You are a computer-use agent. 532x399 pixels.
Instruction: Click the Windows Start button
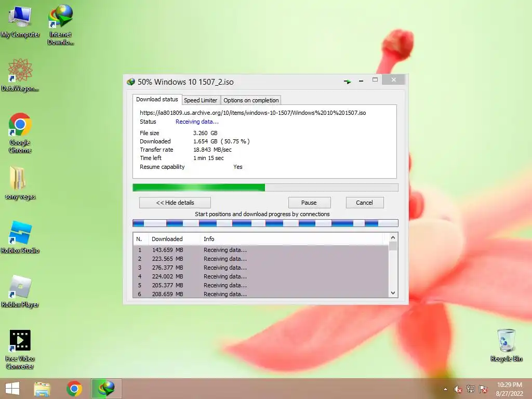tap(12, 389)
